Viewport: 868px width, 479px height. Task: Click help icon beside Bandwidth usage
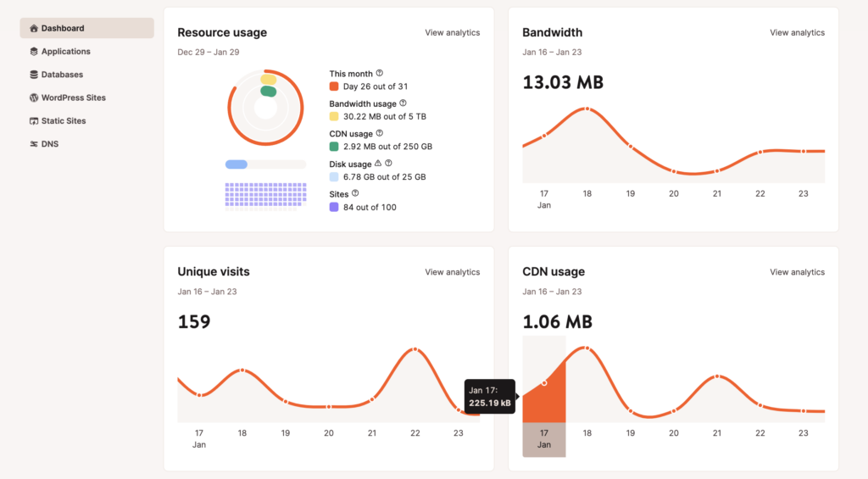403,103
